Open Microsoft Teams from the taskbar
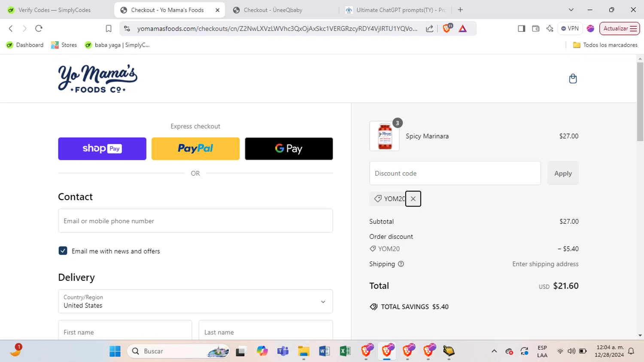The image size is (644, 362). 283,351
